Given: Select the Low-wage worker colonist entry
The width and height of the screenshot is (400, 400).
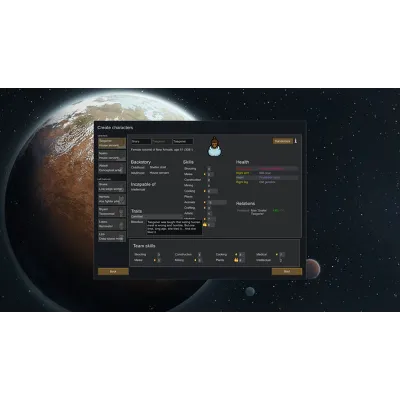Looking at the screenshot, I should tap(112, 187).
